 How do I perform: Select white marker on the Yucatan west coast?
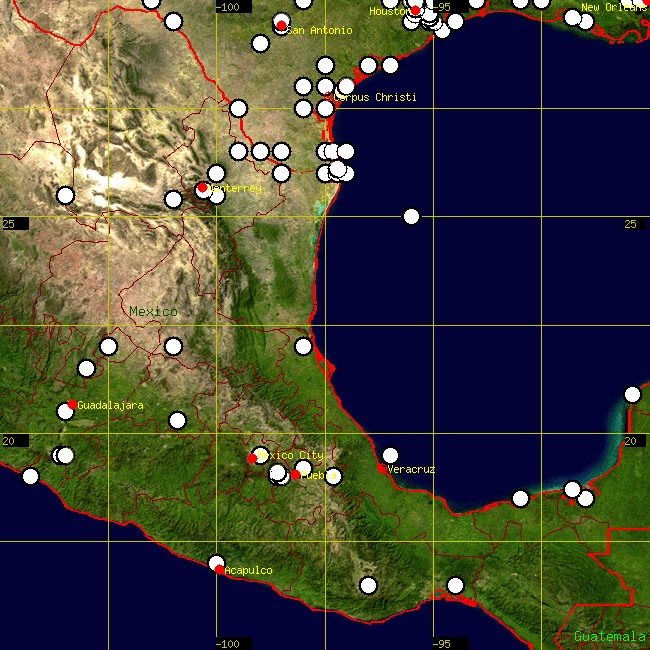pyautogui.click(x=632, y=395)
